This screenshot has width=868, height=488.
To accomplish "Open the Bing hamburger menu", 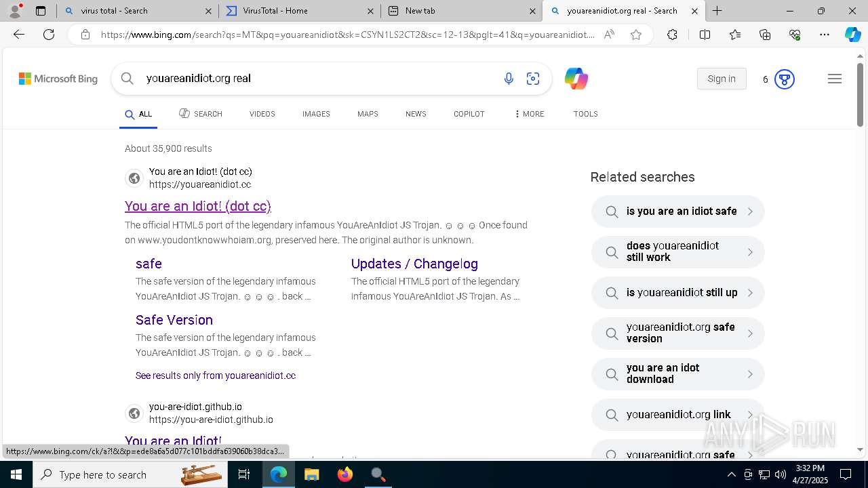I will [835, 79].
